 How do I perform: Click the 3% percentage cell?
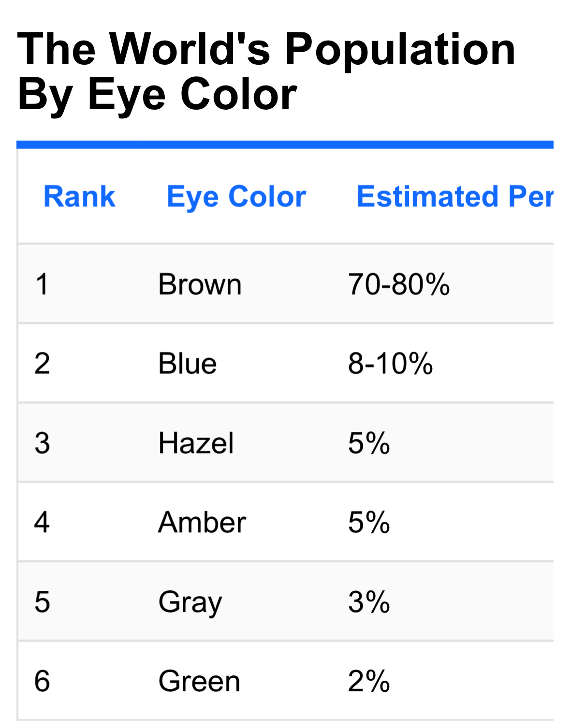[x=369, y=602]
